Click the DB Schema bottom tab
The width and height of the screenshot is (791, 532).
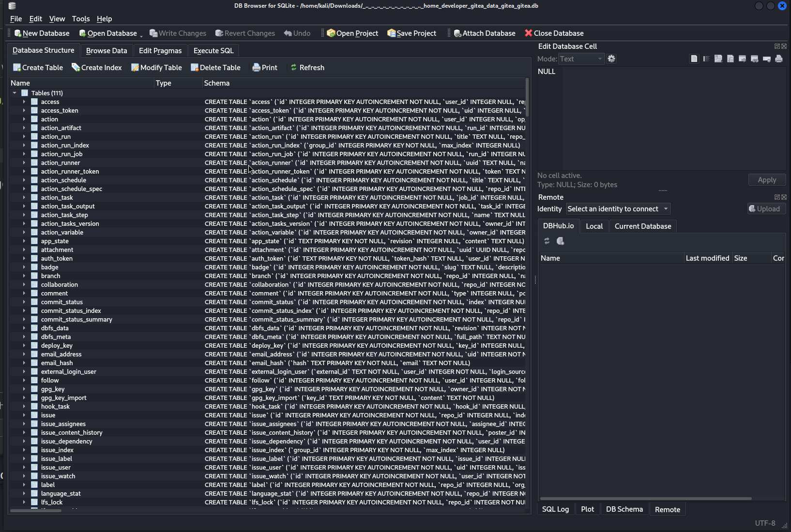(x=624, y=509)
